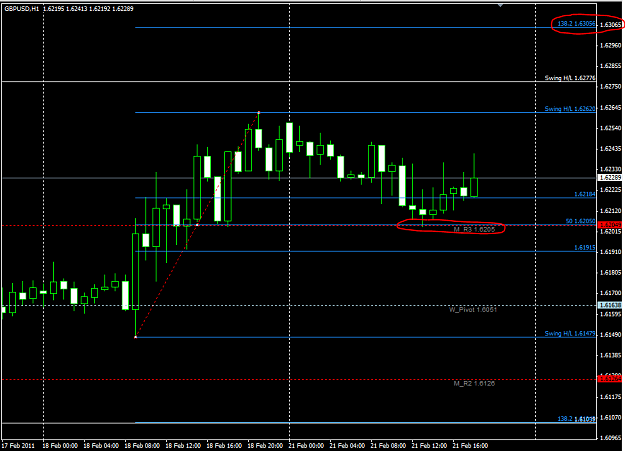Click the "18 Feb 12:00" time axis label
Screen dimensions: 625x451
click(183, 445)
